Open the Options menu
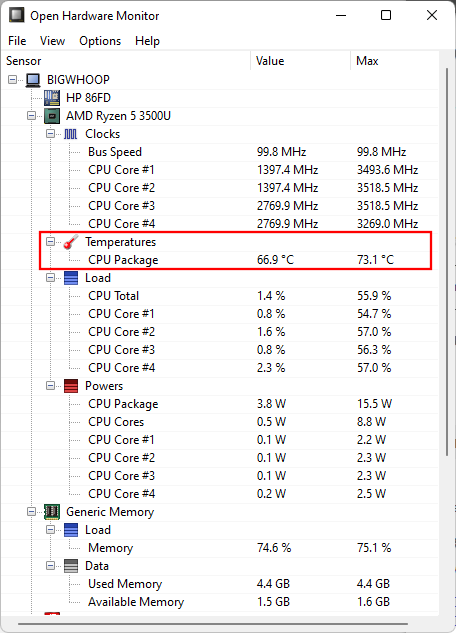The width and height of the screenshot is (456, 633). [100, 41]
